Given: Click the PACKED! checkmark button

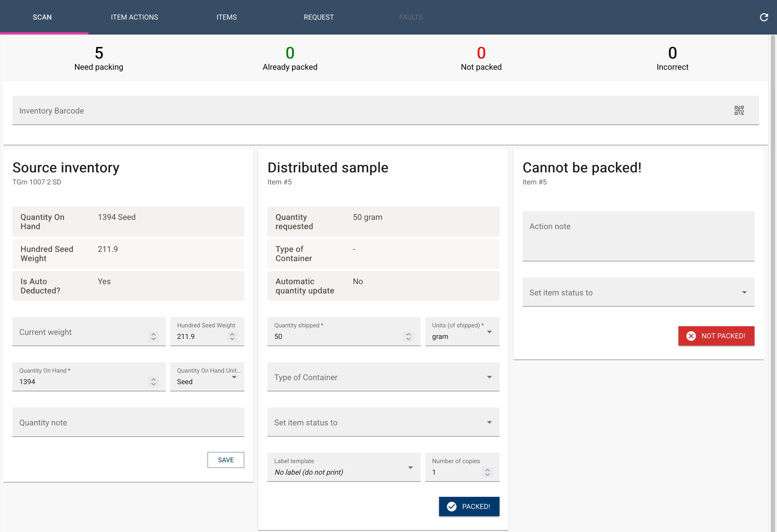Looking at the screenshot, I should point(469,506).
